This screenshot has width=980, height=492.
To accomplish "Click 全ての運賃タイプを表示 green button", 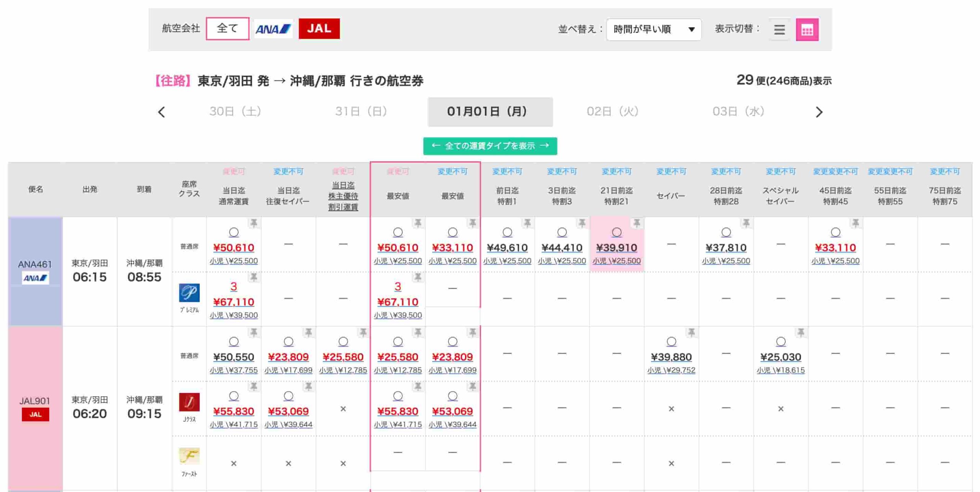I will (490, 146).
